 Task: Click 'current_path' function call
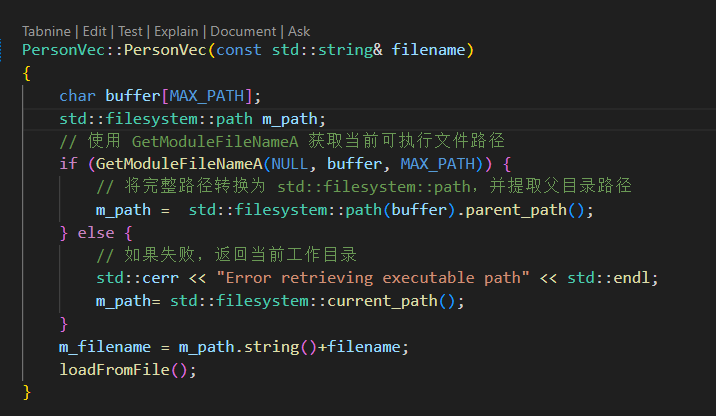tap(383, 301)
